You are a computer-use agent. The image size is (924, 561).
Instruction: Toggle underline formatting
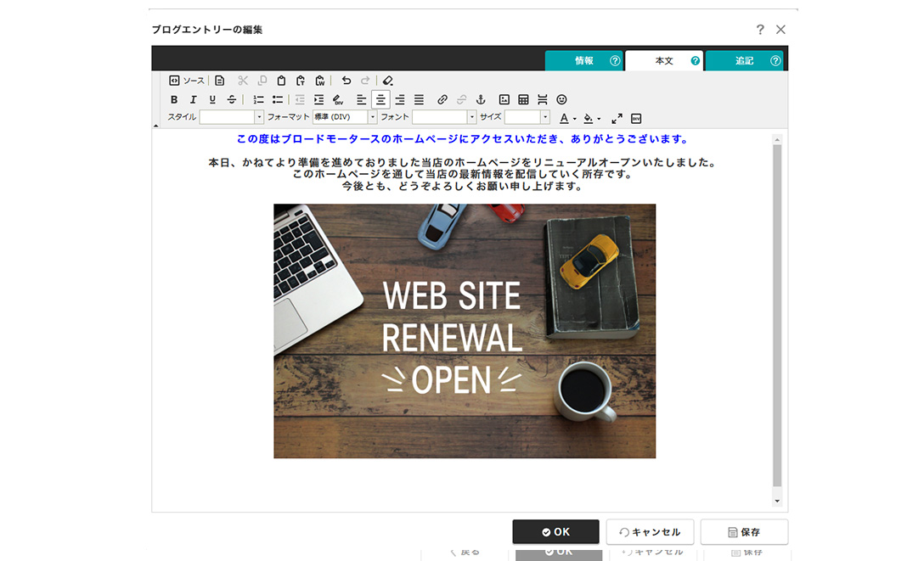tap(212, 100)
